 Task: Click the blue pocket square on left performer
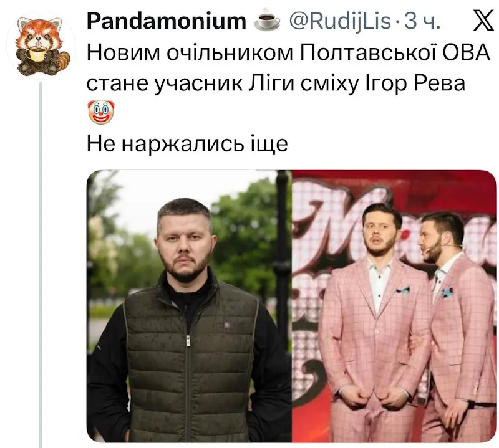point(402,290)
